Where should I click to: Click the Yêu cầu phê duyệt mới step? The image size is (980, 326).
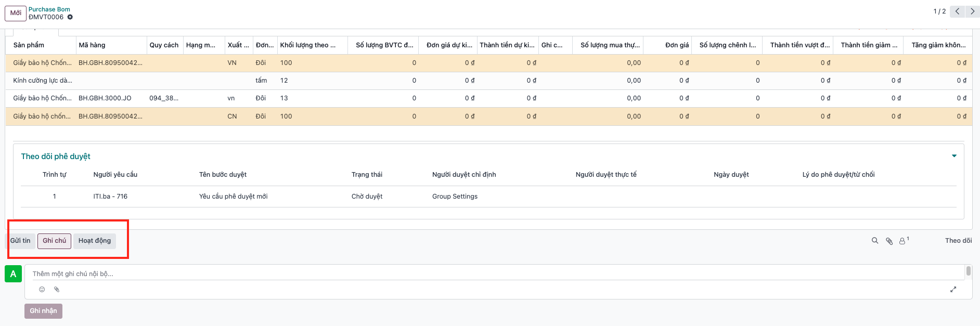pyautogui.click(x=234, y=197)
